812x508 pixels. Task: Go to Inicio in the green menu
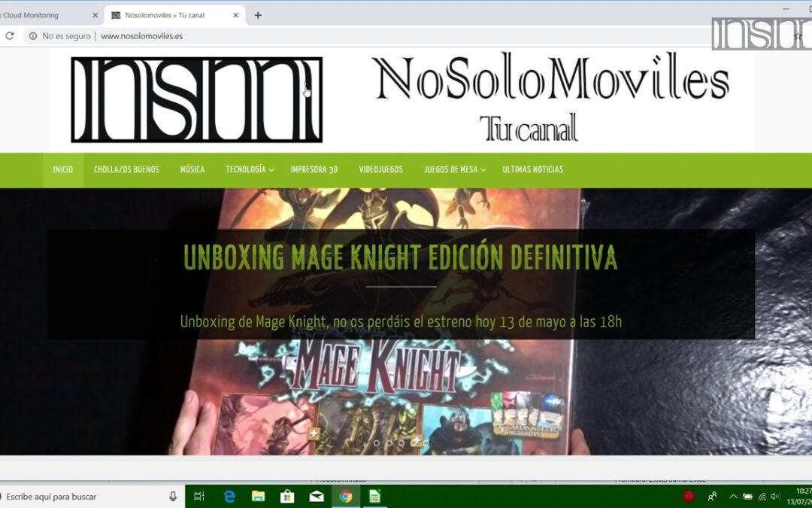coord(62,169)
